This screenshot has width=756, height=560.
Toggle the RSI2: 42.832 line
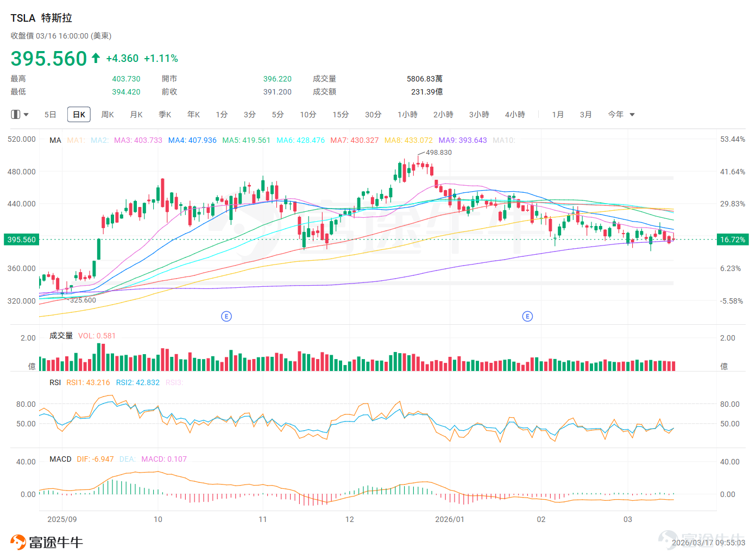coord(138,382)
